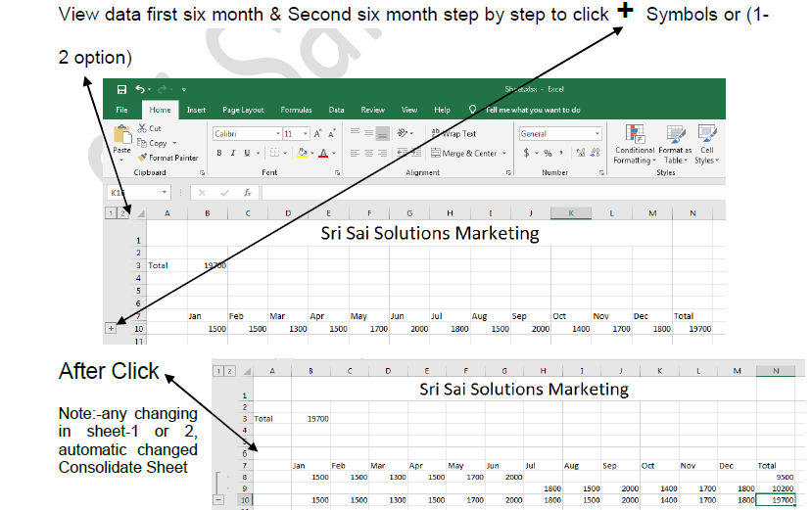Screen dimensions: 812x510
Task: Click outline level 1 button in upper sheet
Action: coord(110,212)
